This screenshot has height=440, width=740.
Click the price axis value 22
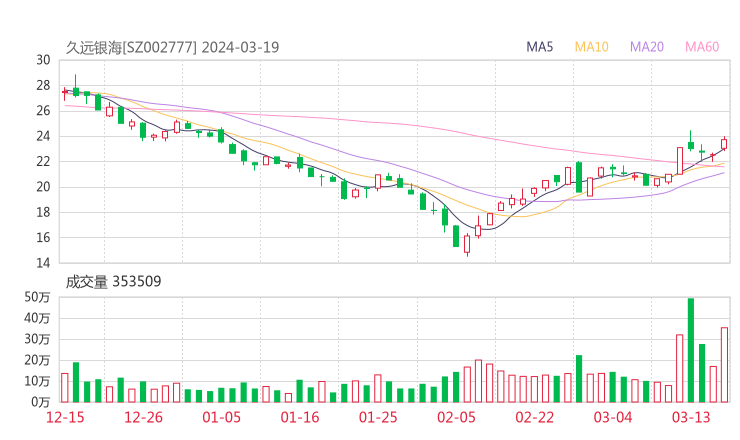tap(43, 161)
